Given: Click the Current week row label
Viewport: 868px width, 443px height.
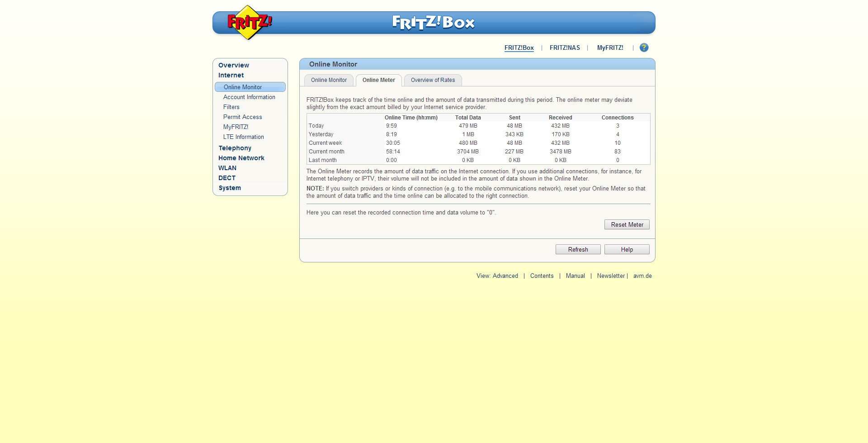Looking at the screenshot, I should pyautogui.click(x=325, y=143).
